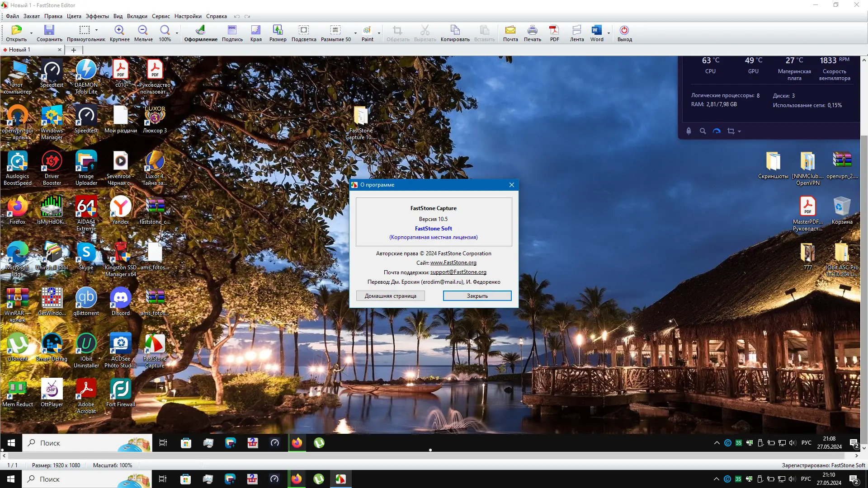
Task: Open Firefox from the Windows taskbar
Action: click(x=297, y=479)
